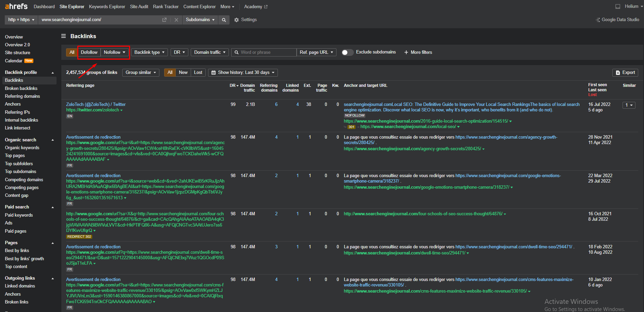This screenshot has width=644, height=312.
Task: Click referring domains count 6
Action: 276,104
